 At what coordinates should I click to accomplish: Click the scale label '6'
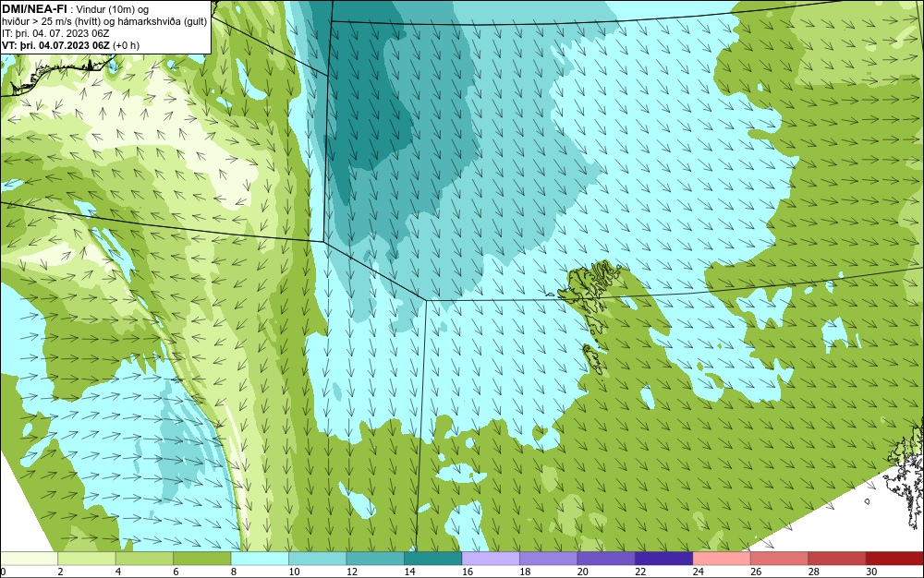[x=176, y=572]
